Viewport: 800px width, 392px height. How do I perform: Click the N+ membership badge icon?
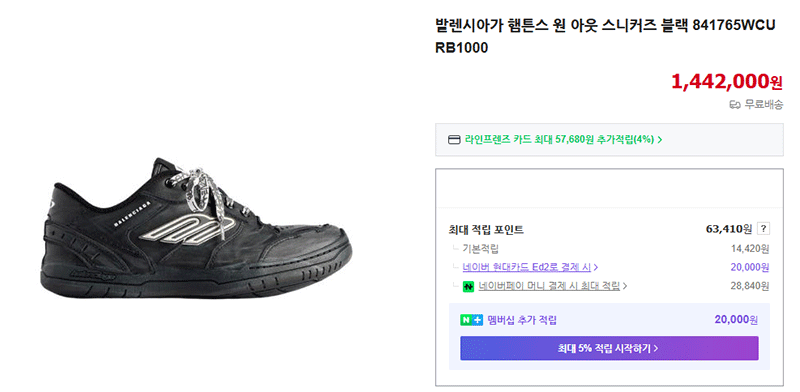(471, 321)
